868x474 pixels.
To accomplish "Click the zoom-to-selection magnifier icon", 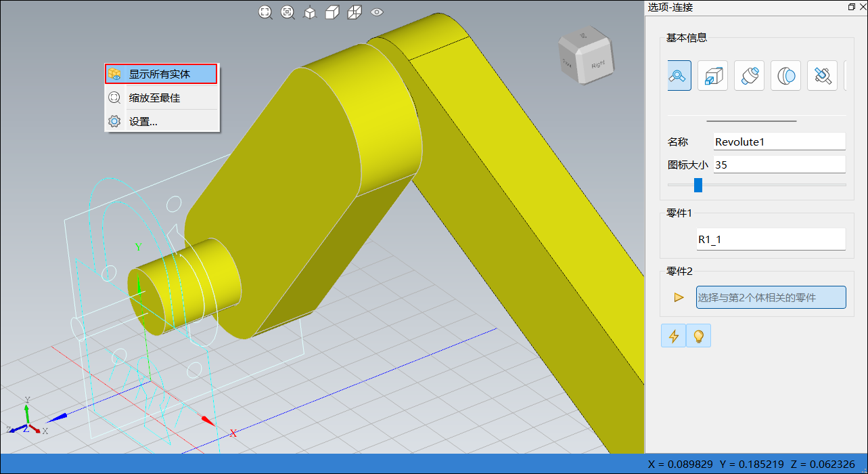I will click(x=288, y=12).
